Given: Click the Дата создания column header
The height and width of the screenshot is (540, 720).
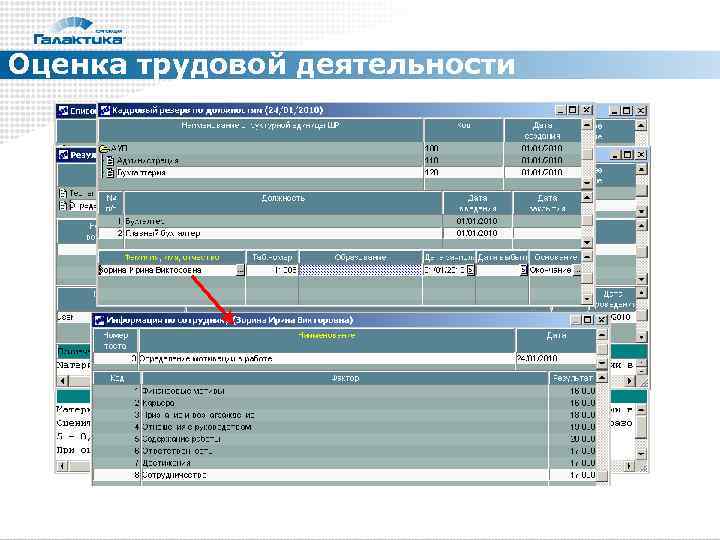Looking at the screenshot, I should point(542,130).
